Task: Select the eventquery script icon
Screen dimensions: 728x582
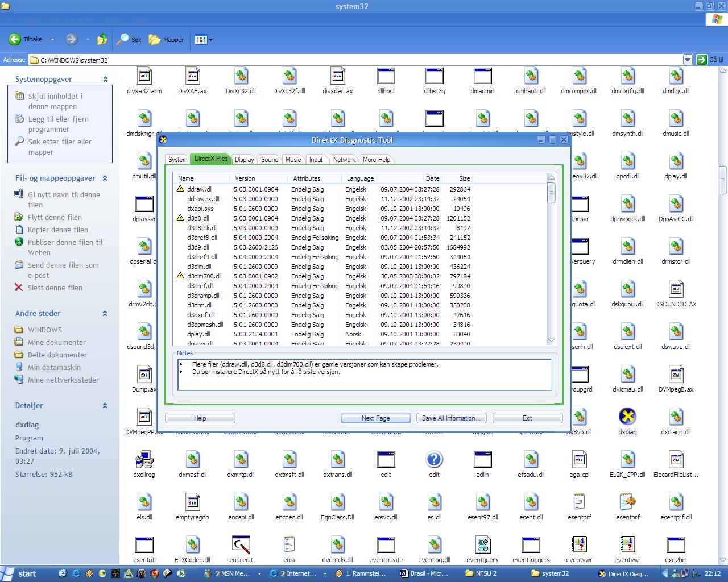Action: 482,544
